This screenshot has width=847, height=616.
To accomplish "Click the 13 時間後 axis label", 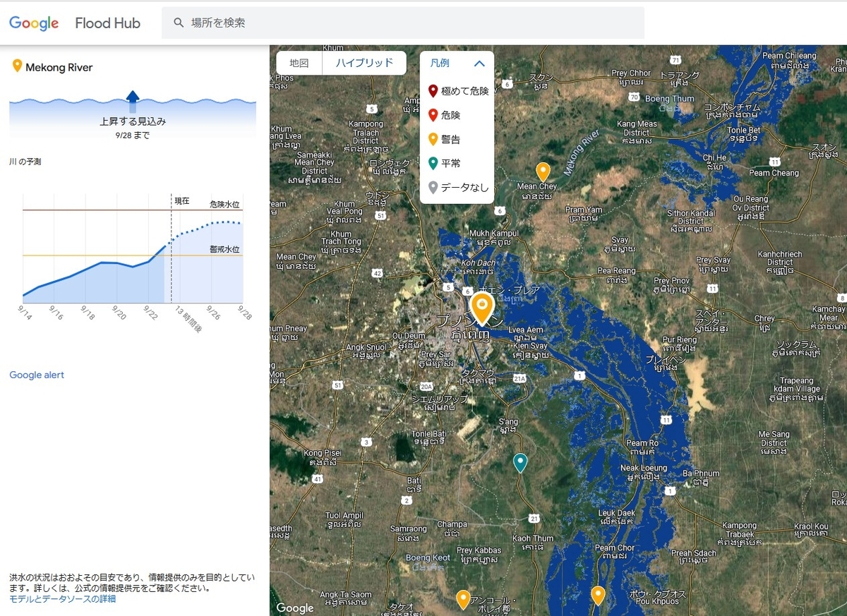I will coord(188,319).
